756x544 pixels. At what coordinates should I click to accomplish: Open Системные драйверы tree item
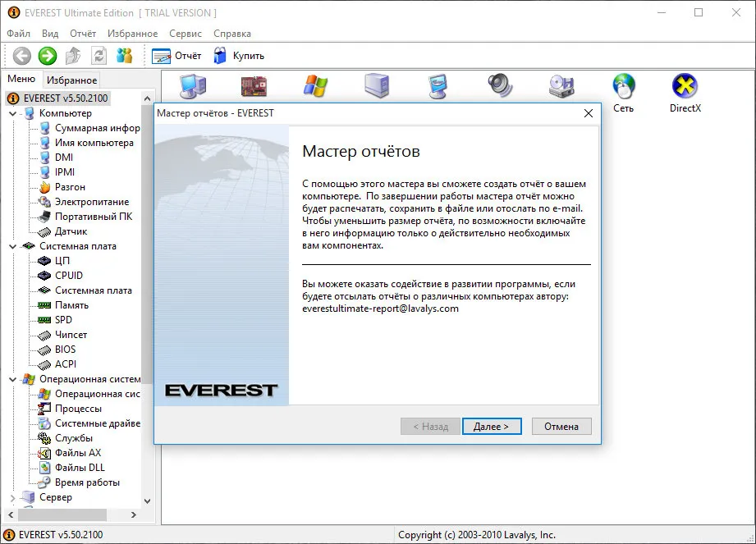[x=89, y=423]
